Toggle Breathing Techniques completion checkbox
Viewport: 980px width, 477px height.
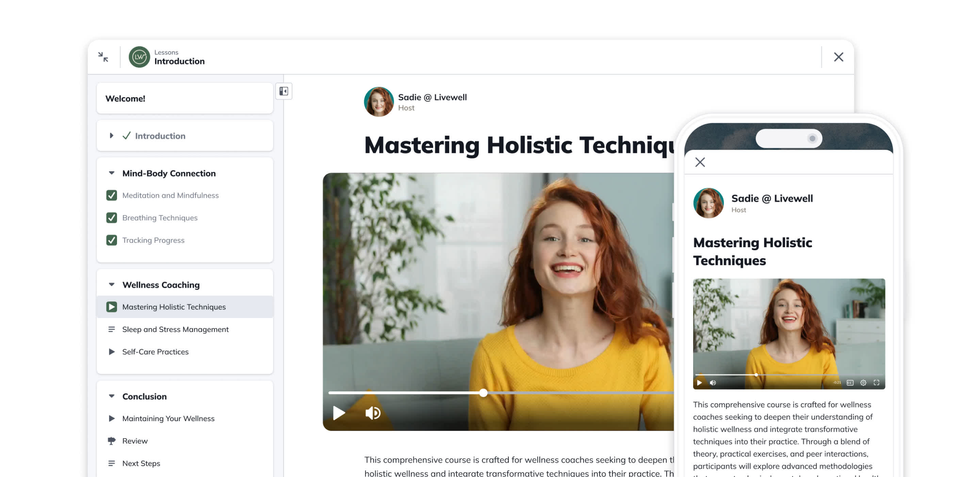tap(112, 218)
